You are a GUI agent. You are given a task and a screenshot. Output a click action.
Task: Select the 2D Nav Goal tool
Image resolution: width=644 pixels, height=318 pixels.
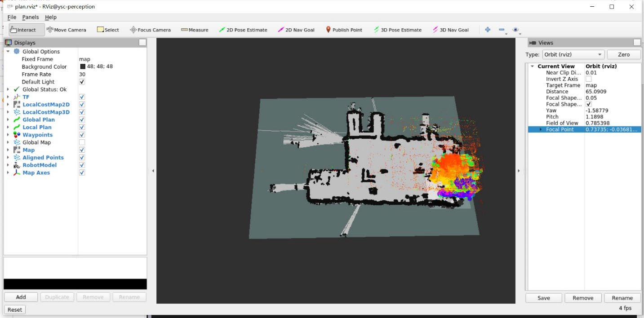tap(296, 30)
